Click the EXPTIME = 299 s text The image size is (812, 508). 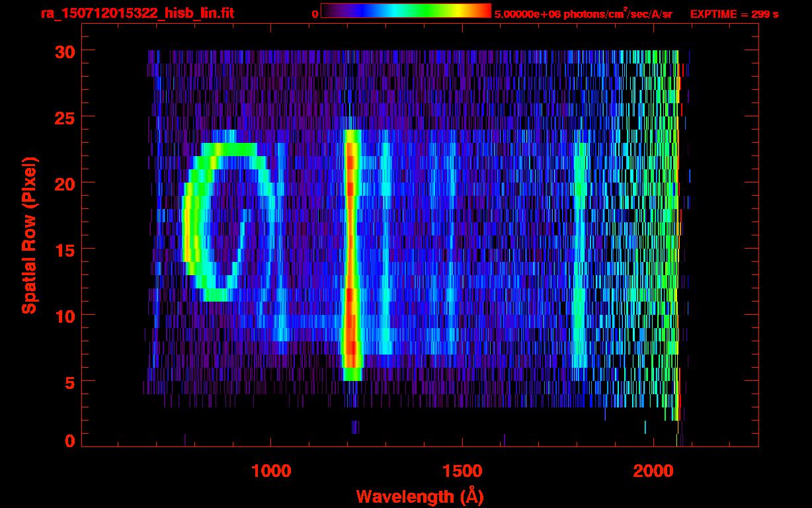point(734,14)
